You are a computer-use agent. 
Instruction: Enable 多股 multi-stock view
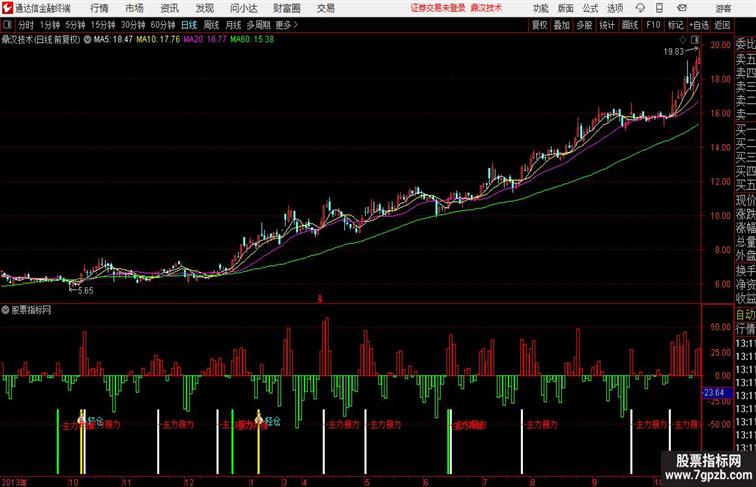584,25
